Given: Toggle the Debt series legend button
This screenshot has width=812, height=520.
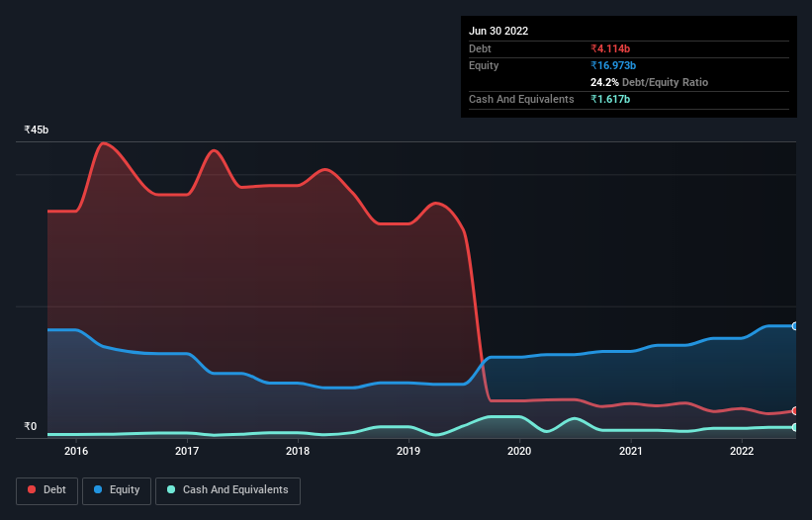Looking at the screenshot, I should pyautogui.click(x=46, y=490).
